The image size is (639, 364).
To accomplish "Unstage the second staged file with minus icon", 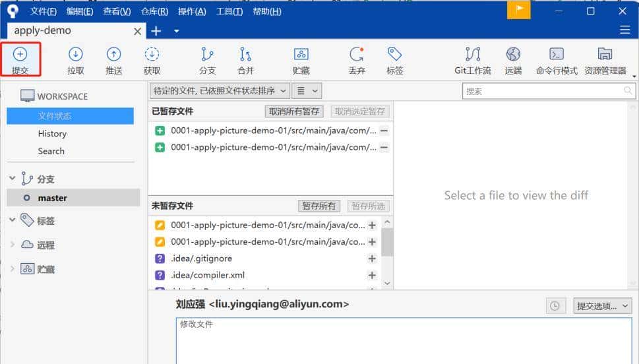I will (384, 148).
